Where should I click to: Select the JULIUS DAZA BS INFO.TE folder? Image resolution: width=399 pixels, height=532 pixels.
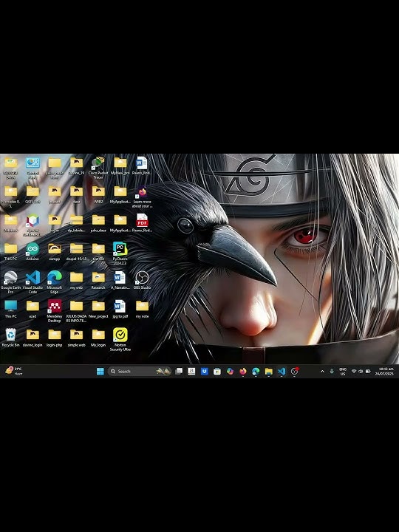[76, 311]
